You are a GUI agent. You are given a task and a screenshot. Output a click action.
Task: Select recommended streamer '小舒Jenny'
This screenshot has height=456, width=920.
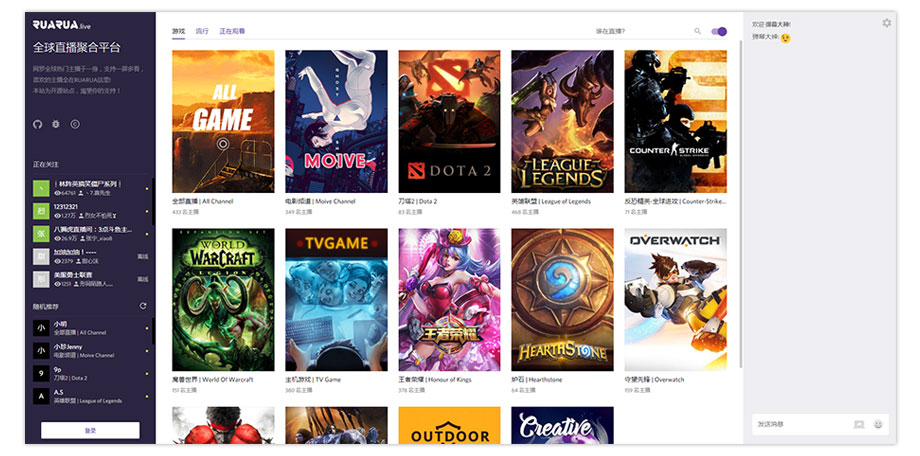tap(90, 351)
